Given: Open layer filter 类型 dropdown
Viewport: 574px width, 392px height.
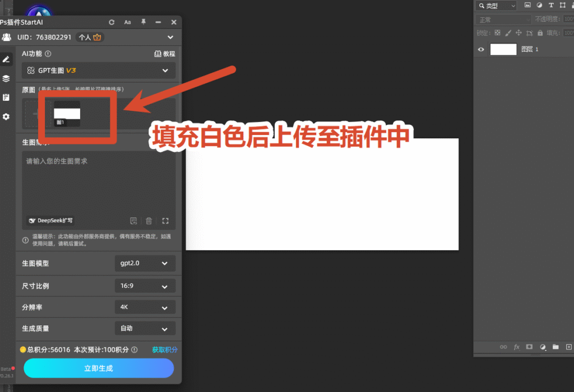Looking at the screenshot, I should (497, 6).
